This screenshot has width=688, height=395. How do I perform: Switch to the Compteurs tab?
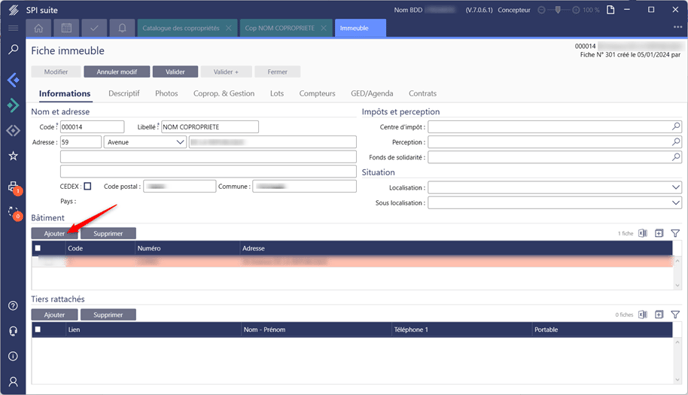(317, 93)
